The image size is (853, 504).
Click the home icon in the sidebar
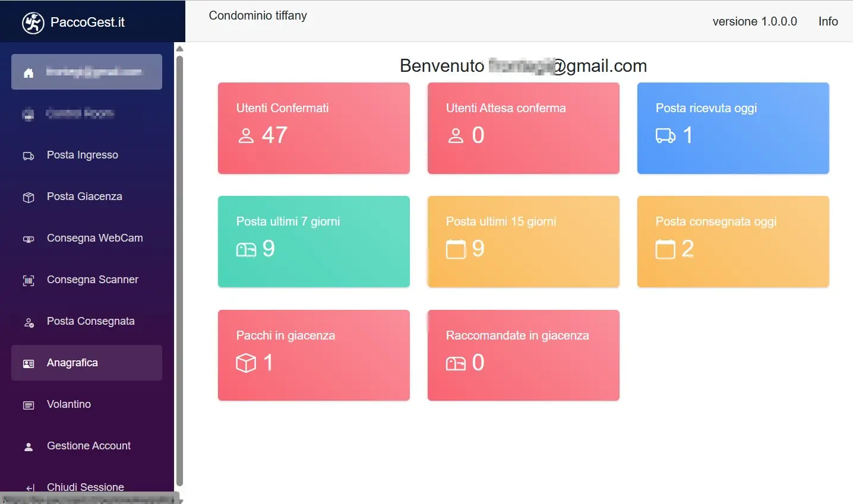click(29, 73)
